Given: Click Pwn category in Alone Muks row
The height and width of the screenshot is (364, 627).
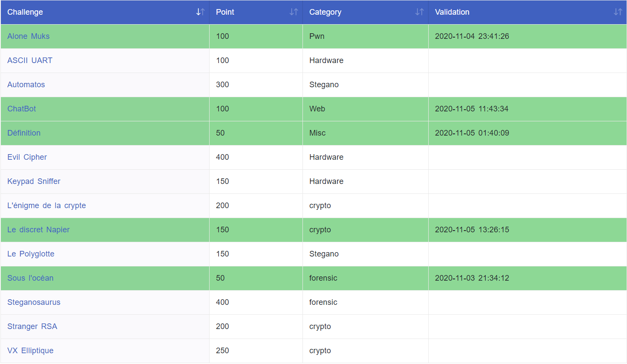Looking at the screenshot, I should (x=317, y=36).
